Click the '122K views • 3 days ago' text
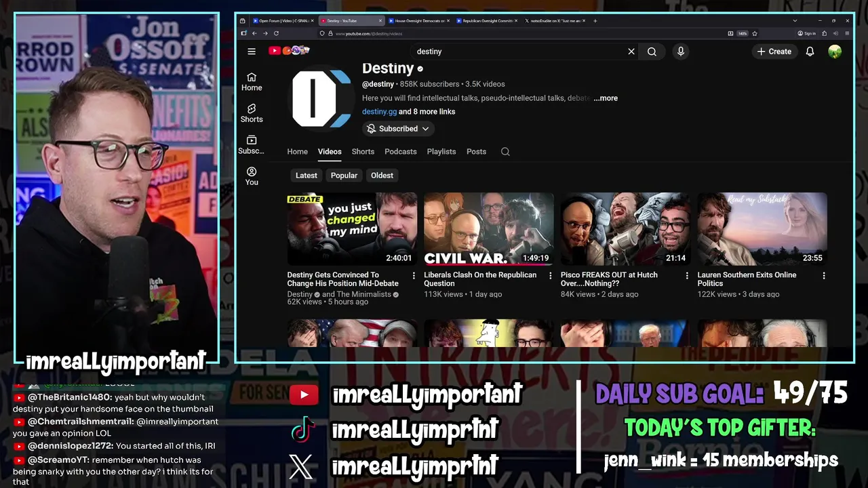Viewport: 868px width, 488px height. pos(738,295)
